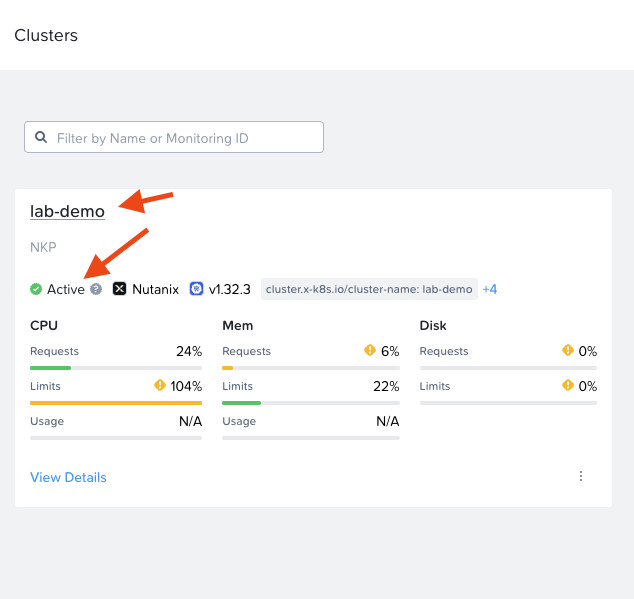
Task: Open the lab-demo cluster link
Action: coord(68,211)
